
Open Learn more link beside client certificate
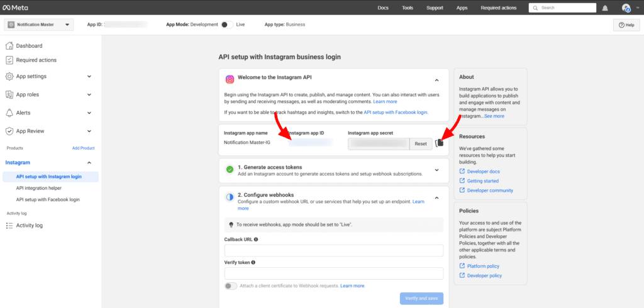352,286
